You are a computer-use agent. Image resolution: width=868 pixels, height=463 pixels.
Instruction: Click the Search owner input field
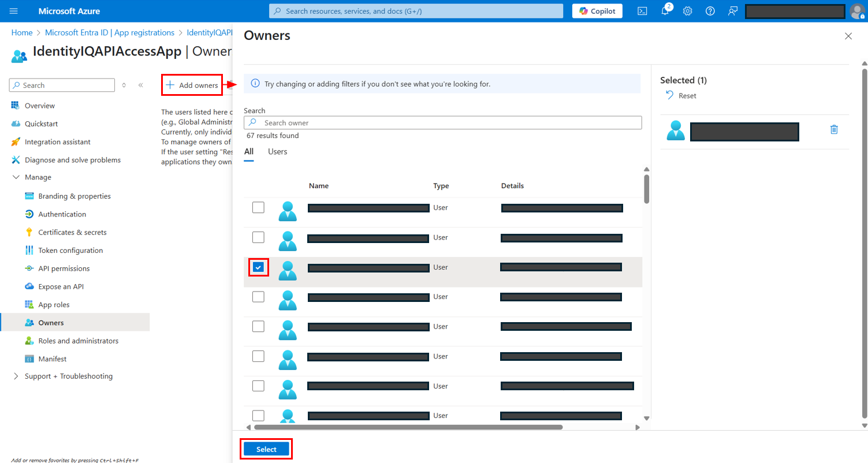tap(450, 123)
